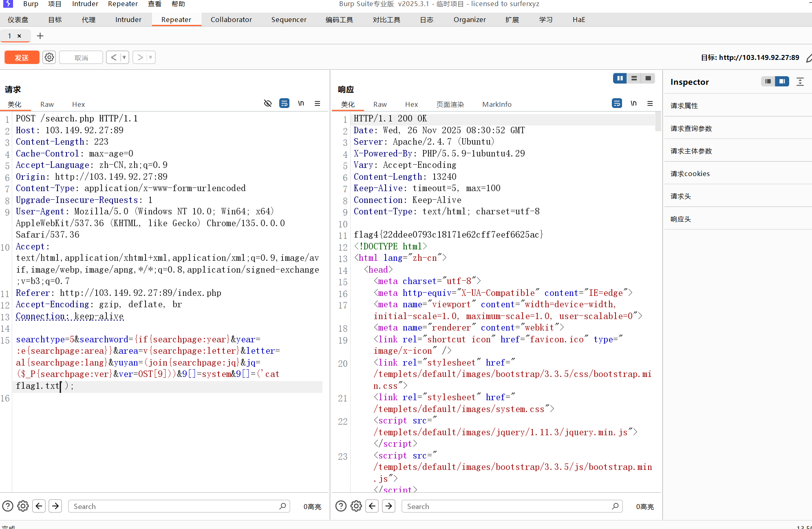Switch response view to the Hex tab
The image size is (812, 529).
click(411, 104)
